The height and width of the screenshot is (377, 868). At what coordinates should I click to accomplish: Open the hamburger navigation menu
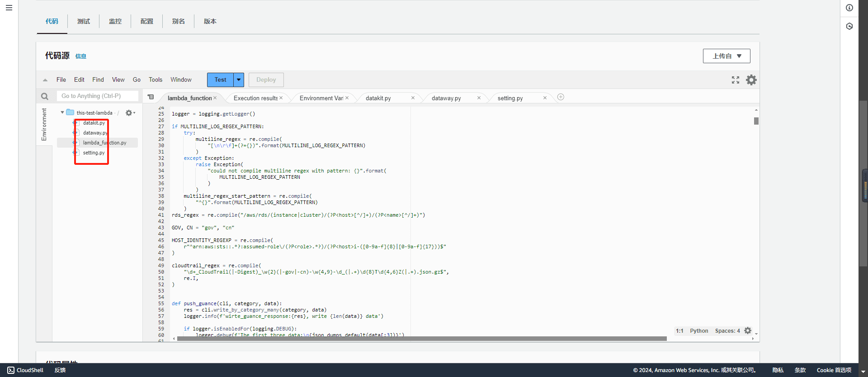[x=9, y=8]
